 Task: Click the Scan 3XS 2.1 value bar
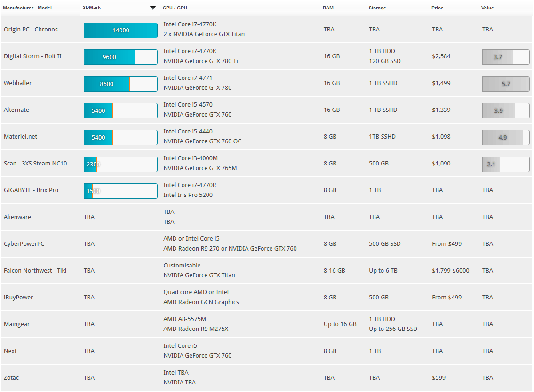pyautogui.click(x=506, y=165)
